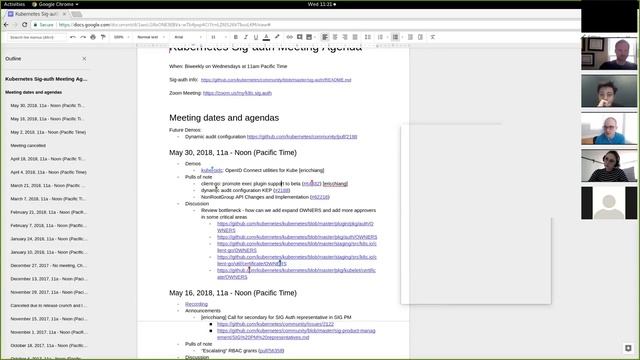Open the community issues 2122 link
Image resolution: width=640 pixels, height=360 pixels.
pos(276,324)
